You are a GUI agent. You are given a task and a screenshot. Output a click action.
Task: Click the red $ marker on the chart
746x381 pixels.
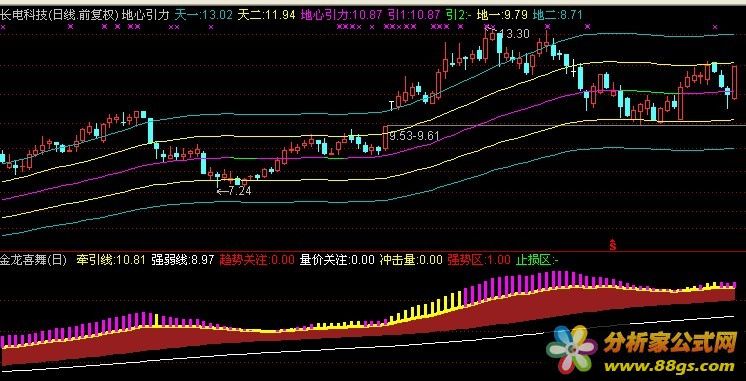[x=613, y=245]
